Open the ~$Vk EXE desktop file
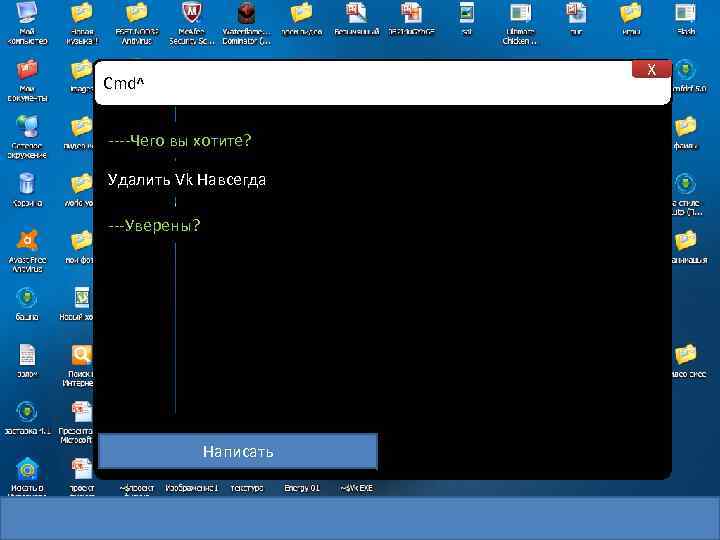Viewport: 720px width, 540px height. pos(356,488)
